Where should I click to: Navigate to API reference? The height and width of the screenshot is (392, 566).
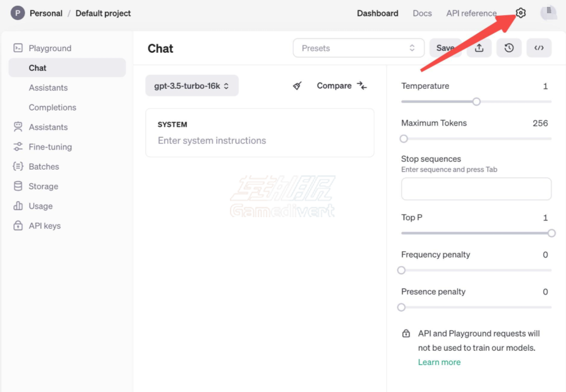(471, 13)
